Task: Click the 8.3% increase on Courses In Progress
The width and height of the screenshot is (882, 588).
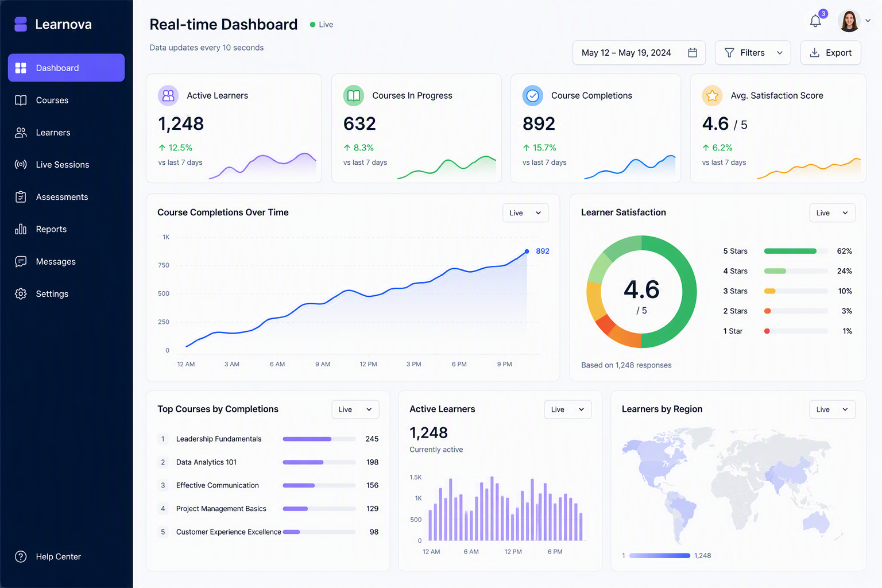Action: [358, 148]
